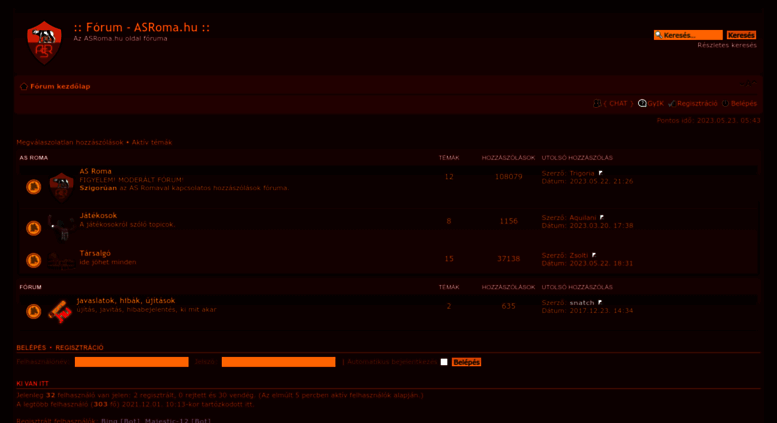
Task: Click the home icon beside Fórum kezdőlap
Action: 23,86
